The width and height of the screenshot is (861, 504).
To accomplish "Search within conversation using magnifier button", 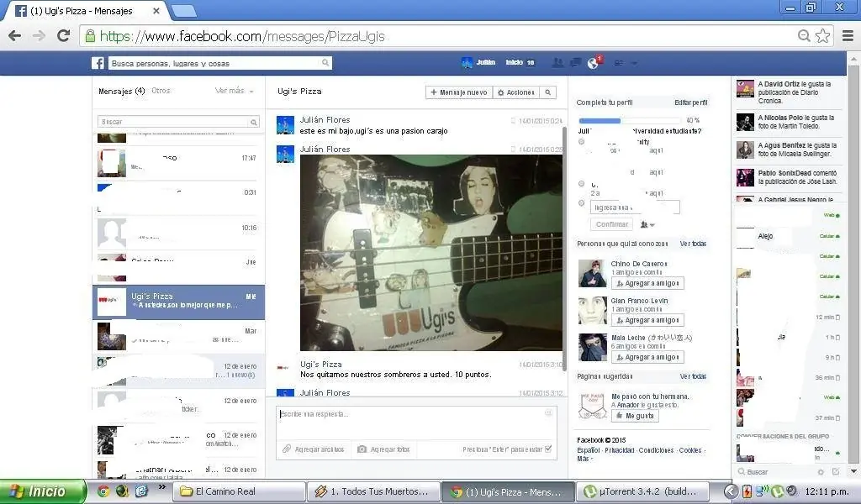I will 547,92.
